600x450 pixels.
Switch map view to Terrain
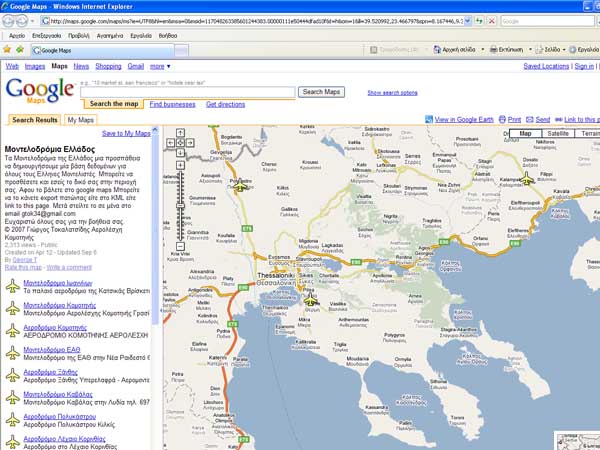point(590,133)
